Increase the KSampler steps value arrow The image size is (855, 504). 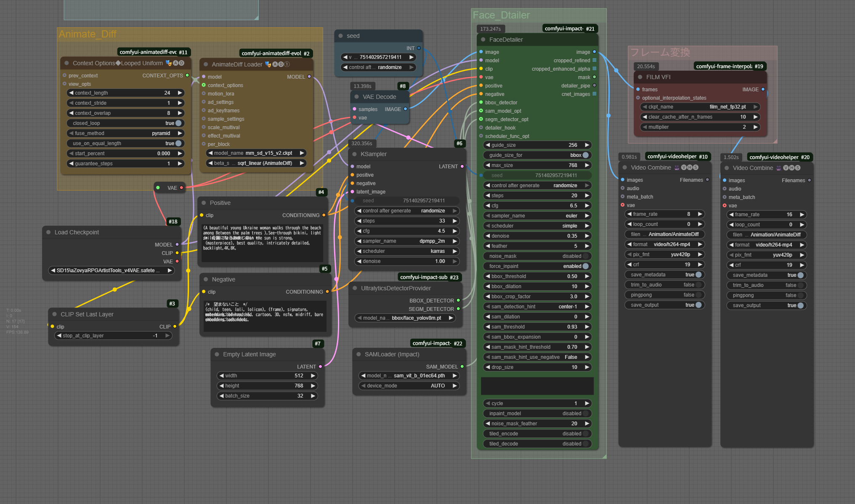point(455,221)
